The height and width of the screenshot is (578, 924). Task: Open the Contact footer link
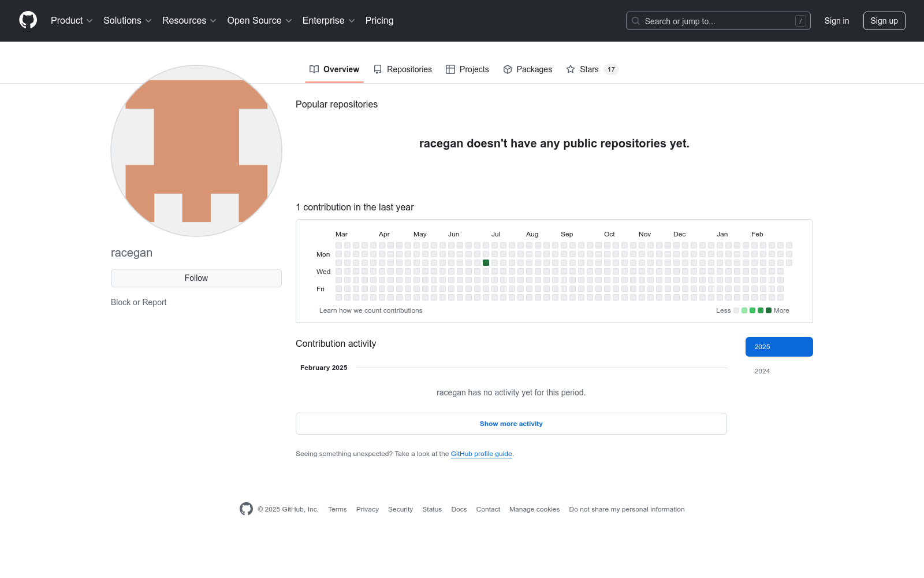click(x=488, y=509)
